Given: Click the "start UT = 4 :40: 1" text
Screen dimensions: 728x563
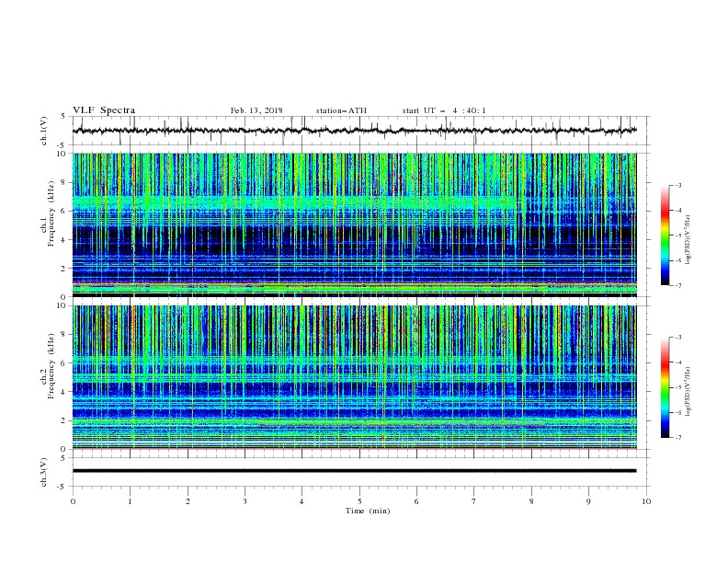Looking at the screenshot, I should tap(444, 110).
